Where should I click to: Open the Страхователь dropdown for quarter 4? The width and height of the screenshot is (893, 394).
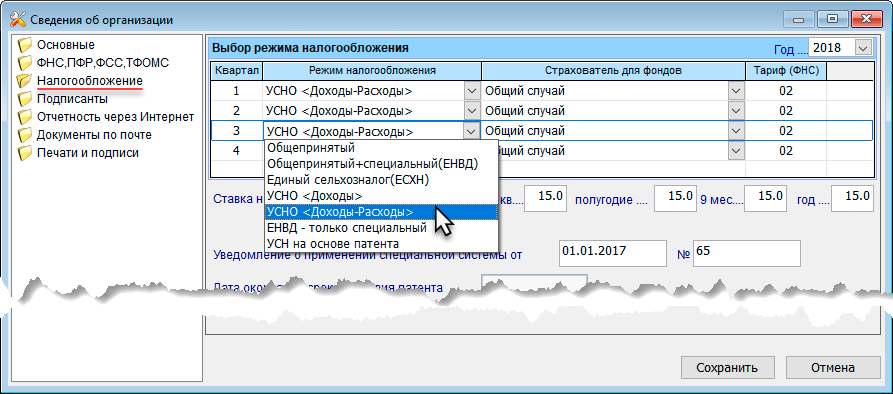coord(736,151)
